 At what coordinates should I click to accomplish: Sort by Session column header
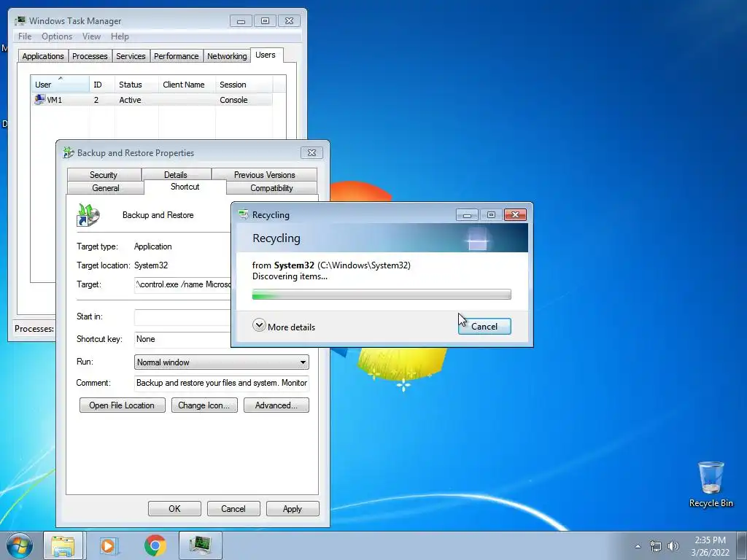[x=244, y=85]
